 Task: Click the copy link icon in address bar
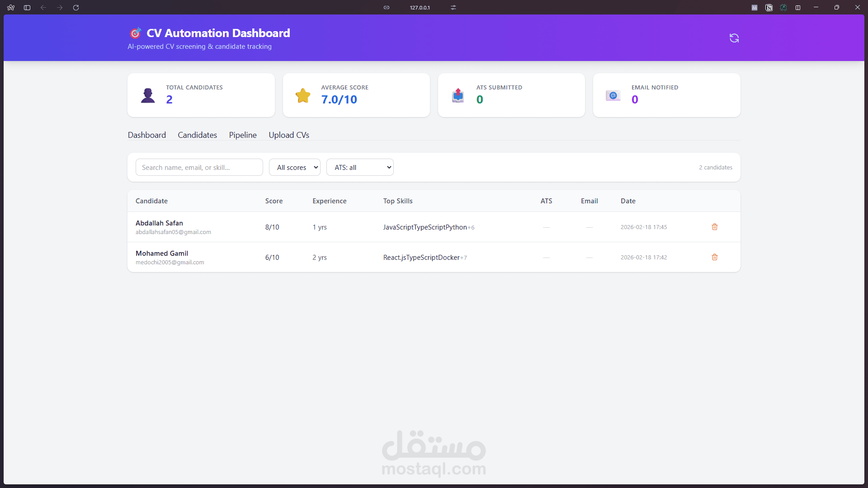click(x=387, y=8)
